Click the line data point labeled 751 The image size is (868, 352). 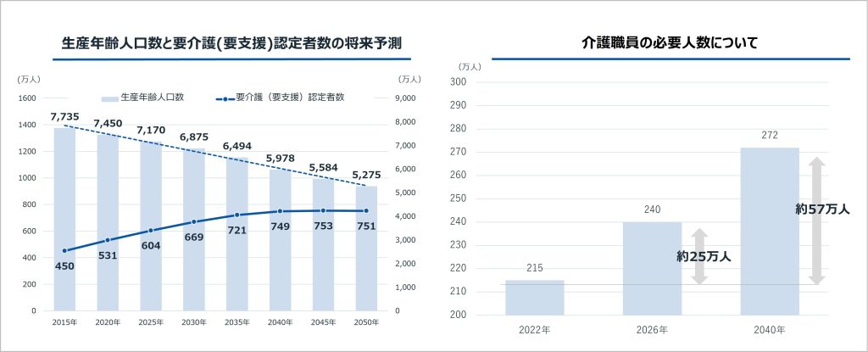[x=366, y=210]
